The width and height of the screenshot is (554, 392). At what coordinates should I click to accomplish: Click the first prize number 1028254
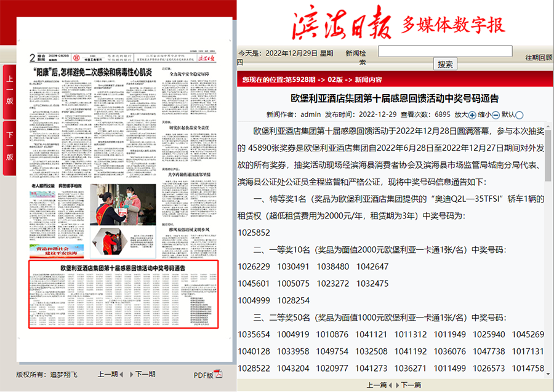[x=293, y=300]
